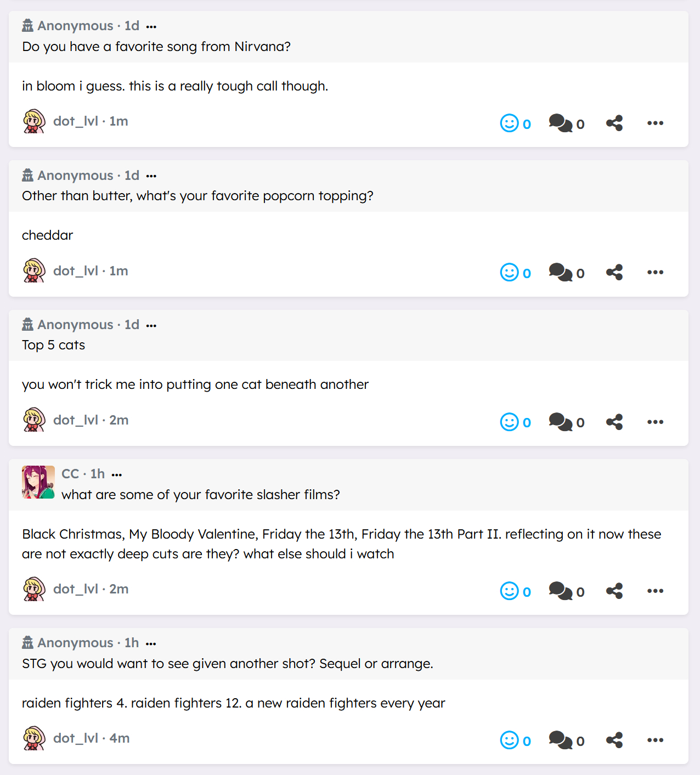Share the Top 5 cats answer
This screenshot has height=775, width=700.
(614, 422)
